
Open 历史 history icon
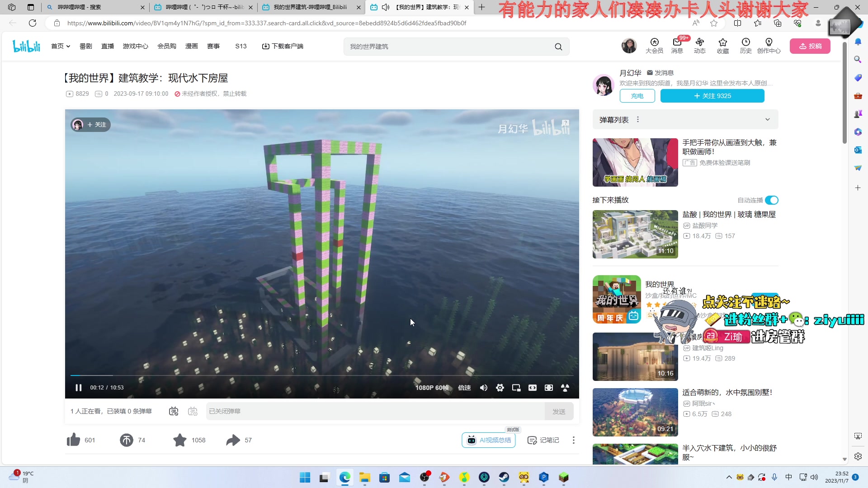tap(746, 46)
